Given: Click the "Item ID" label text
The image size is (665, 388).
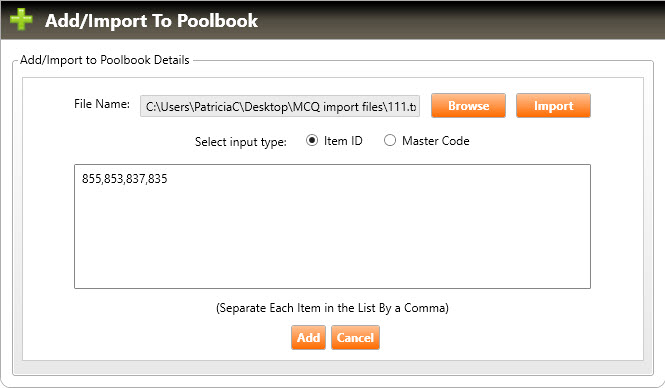Looking at the screenshot, I should coord(343,141).
